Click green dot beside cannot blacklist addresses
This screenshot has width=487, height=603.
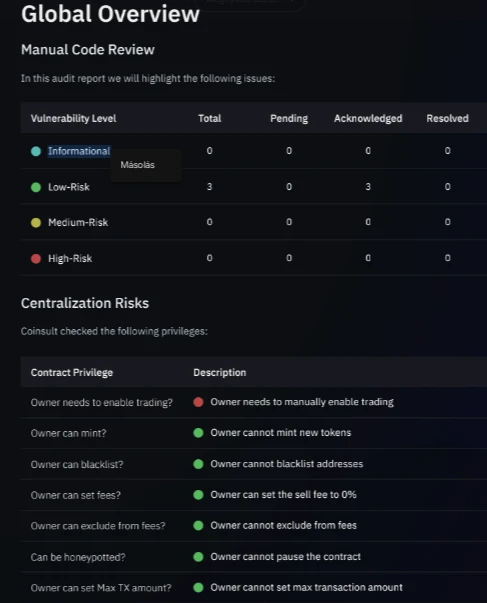[x=198, y=464]
